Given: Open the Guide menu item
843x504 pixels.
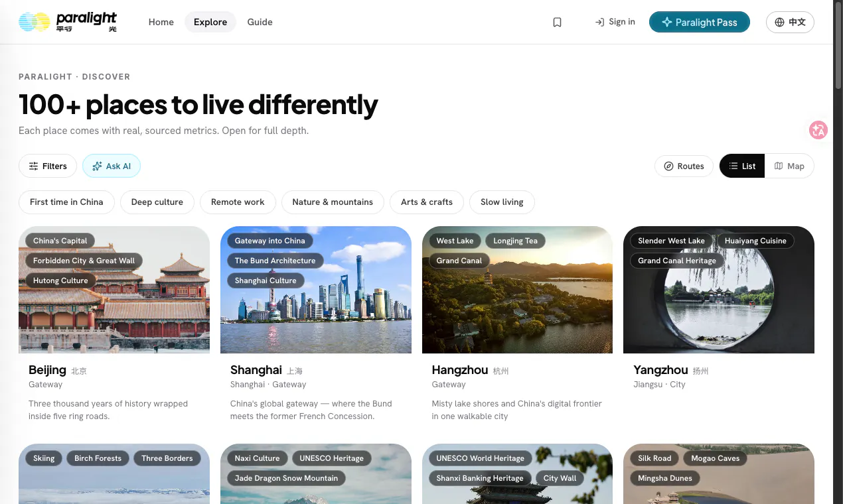Looking at the screenshot, I should pyautogui.click(x=260, y=22).
